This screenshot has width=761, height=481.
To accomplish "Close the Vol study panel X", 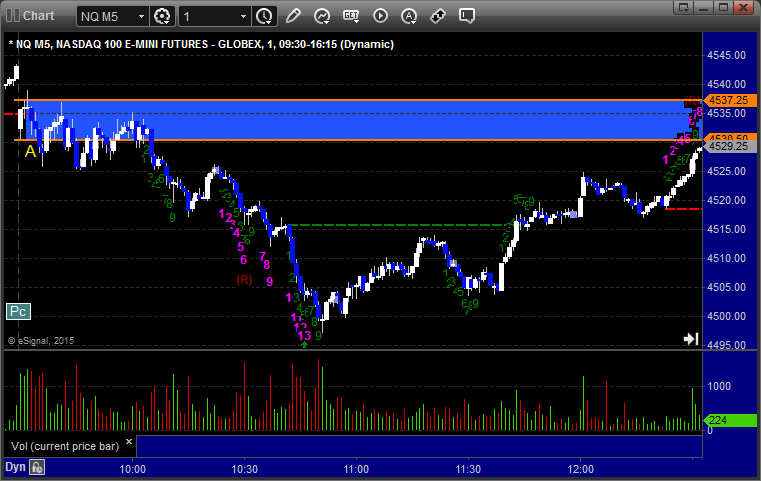I will [x=129, y=442].
